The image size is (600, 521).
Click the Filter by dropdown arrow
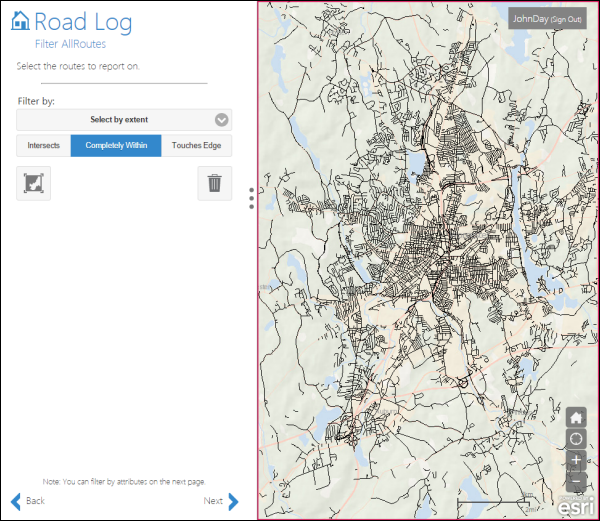pyautogui.click(x=222, y=120)
